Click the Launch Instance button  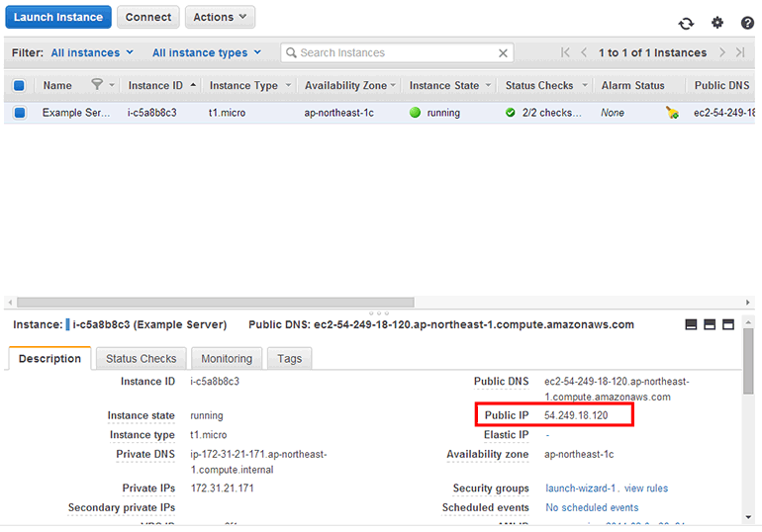[x=58, y=17]
